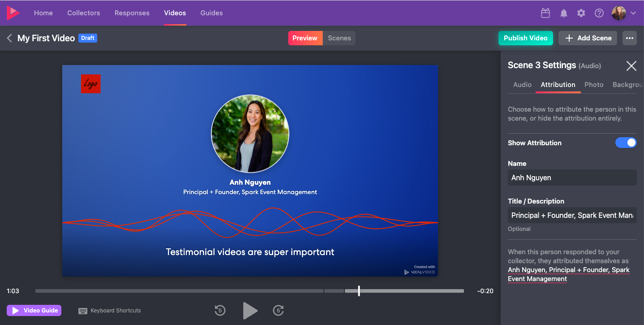
Task: Click the circular profile photo in preview
Action: pos(250,134)
